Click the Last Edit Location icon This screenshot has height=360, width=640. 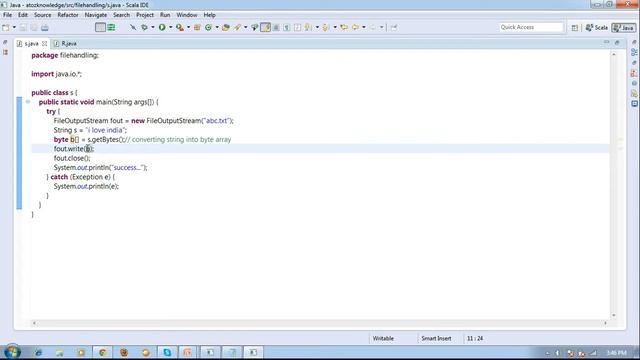pyautogui.click(x=344, y=27)
